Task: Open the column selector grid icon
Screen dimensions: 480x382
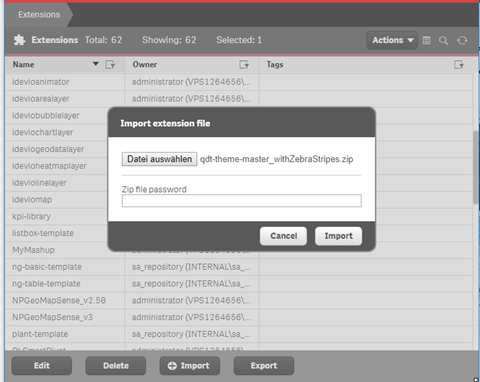Action: (x=426, y=41)
